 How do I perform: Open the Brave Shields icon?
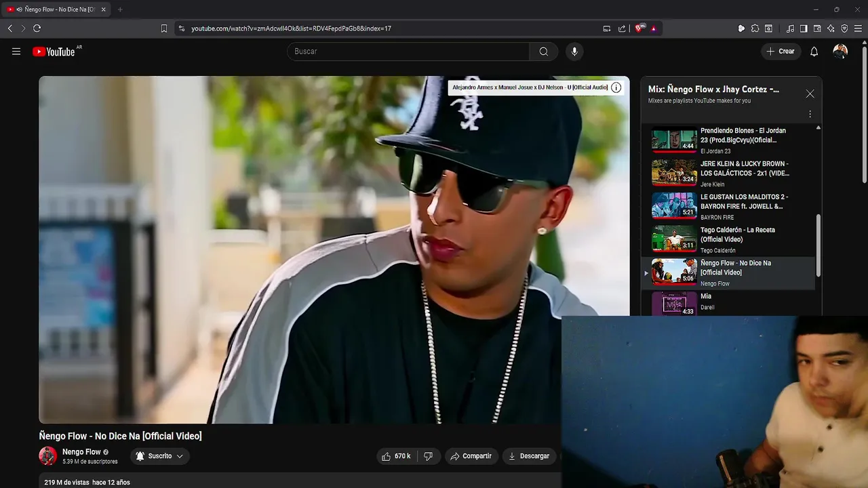tap(640, 28)
